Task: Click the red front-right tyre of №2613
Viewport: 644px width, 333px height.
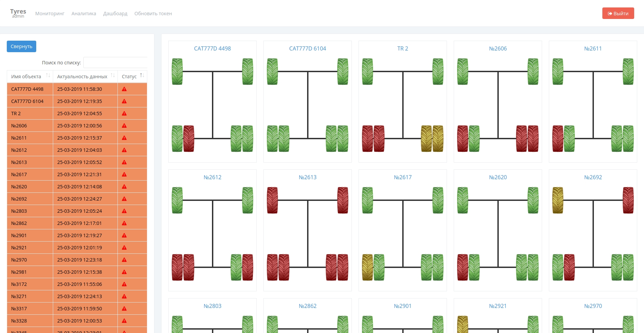Action: tap(343, 200)
